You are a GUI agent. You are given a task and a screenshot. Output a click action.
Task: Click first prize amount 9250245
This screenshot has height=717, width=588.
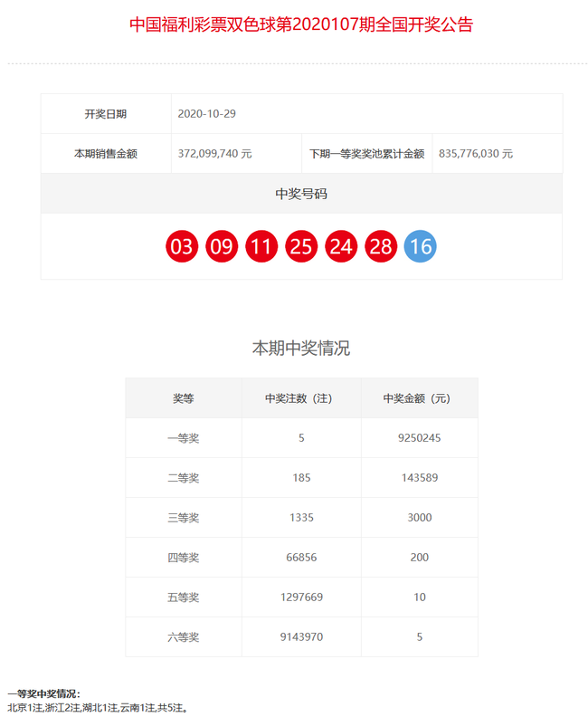tap(420, 438)
